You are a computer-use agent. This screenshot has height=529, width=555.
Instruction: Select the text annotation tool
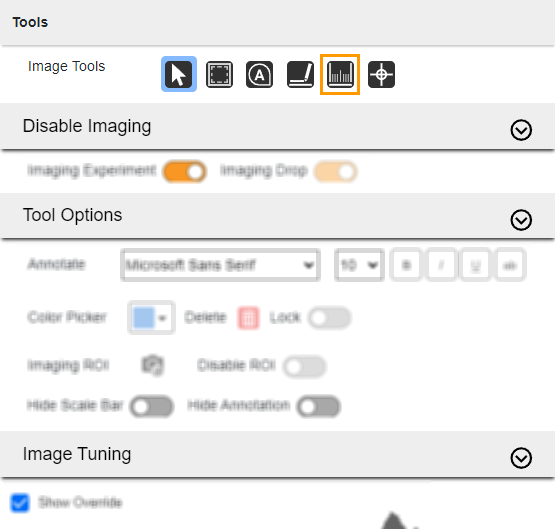pyautogui.click(x=259, y=74)
